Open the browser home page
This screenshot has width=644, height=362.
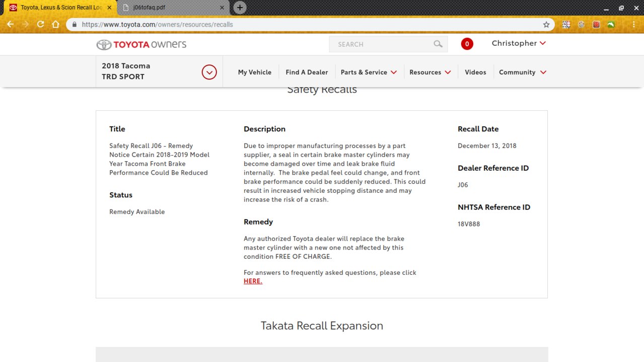click(x=55, y=24)
